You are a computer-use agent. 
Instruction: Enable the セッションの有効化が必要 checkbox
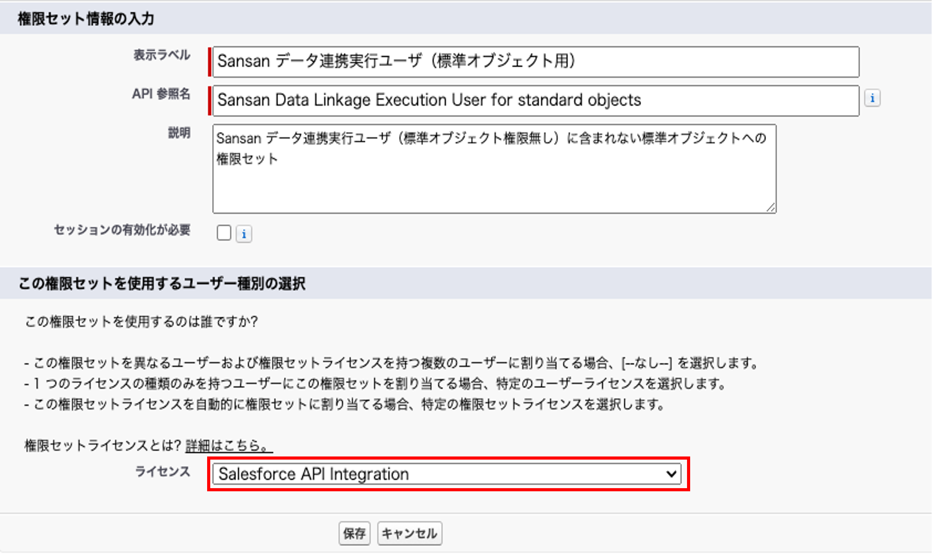(224, 233)
